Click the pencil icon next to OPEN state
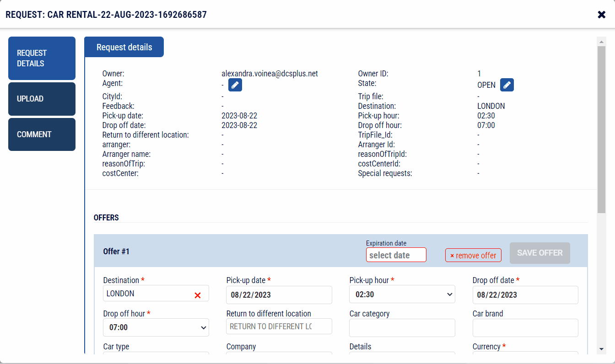This screenshot has width=615, height=364. coord(507,85)
